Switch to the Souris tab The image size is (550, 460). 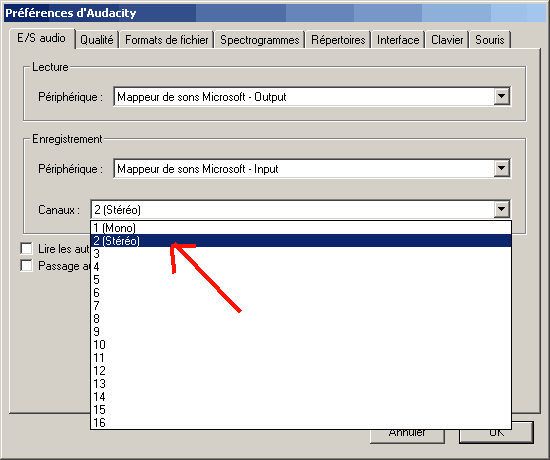(x=490, y=40)
